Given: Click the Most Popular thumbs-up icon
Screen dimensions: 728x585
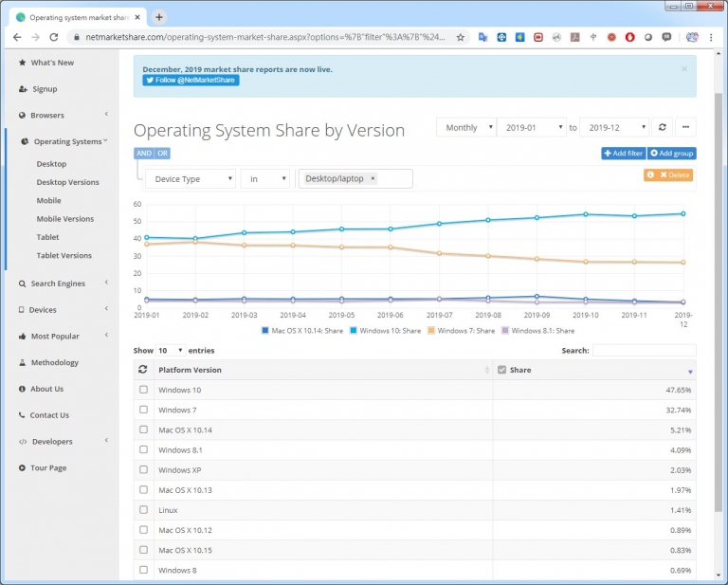Looking at the screenshot, I should 22,337.
